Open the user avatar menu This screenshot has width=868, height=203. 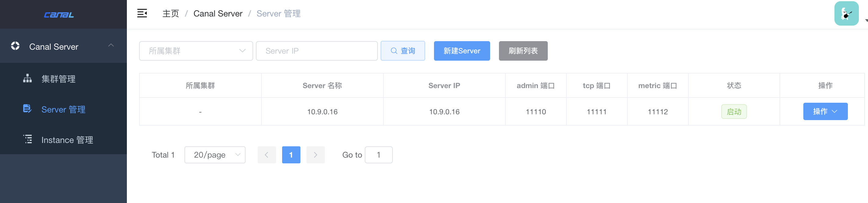point(846,13)
